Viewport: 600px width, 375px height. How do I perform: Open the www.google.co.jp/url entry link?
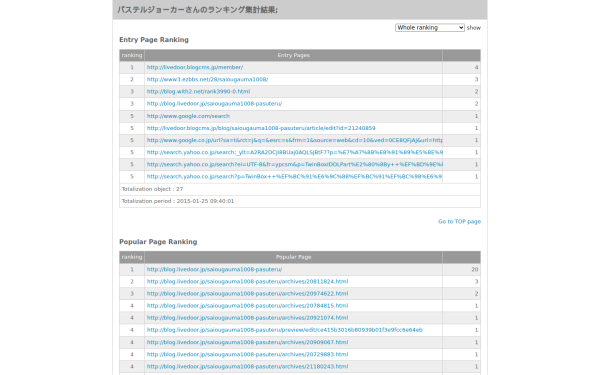(295, 140)
